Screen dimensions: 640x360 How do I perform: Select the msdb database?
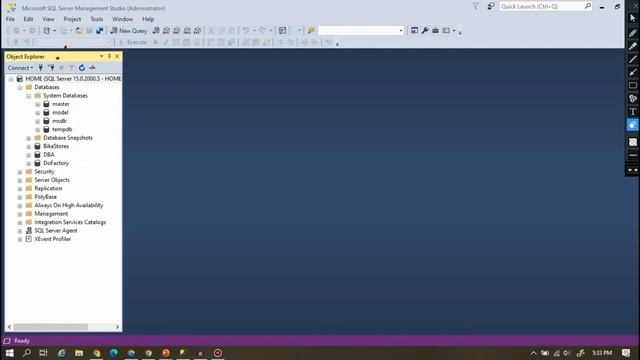(59, 121)
